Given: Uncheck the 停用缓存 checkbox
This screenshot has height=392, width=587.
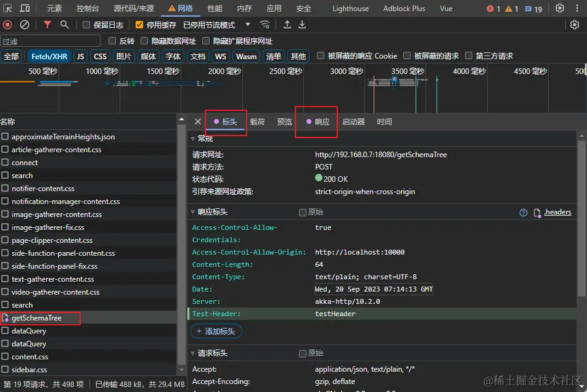Looking at the screenshot, I should click(139, 25).
